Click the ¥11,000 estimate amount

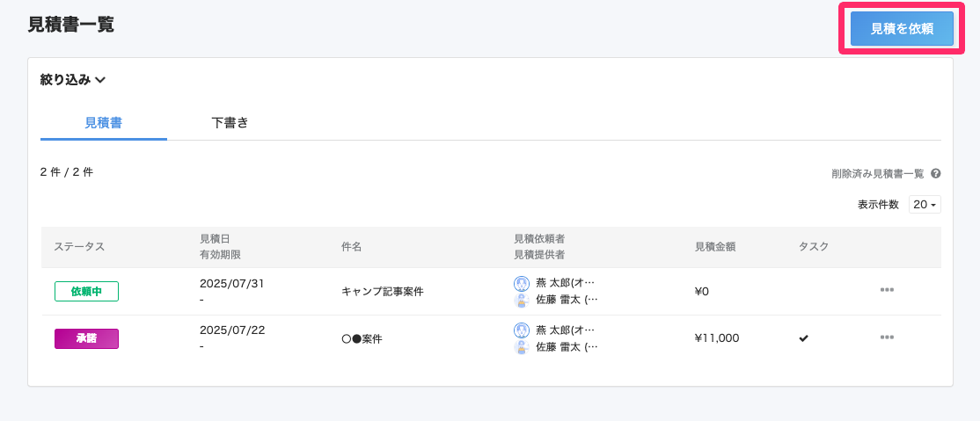tap(716, 338)
